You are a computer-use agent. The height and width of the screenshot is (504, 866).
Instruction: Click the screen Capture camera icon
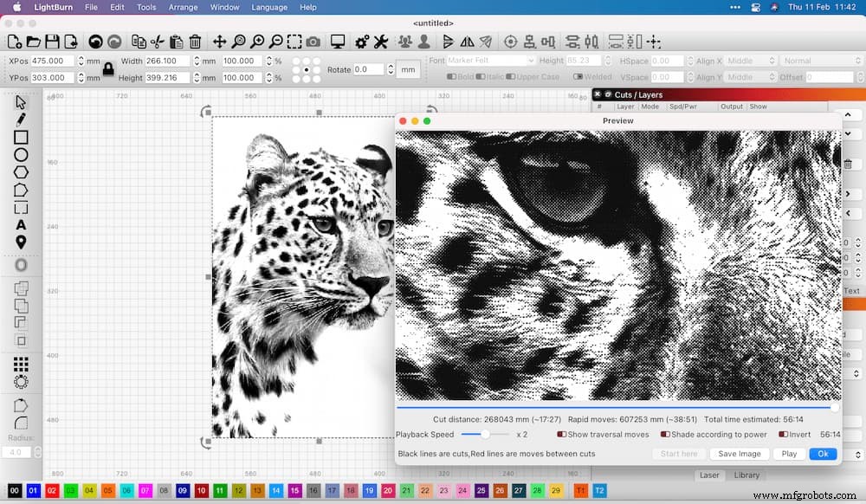click(312, 41)
